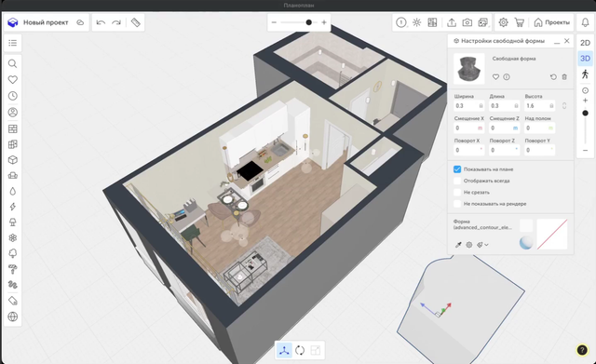596x364 pixels.
Task: Select the scale gizmo mode
Action: coord(316,350)
